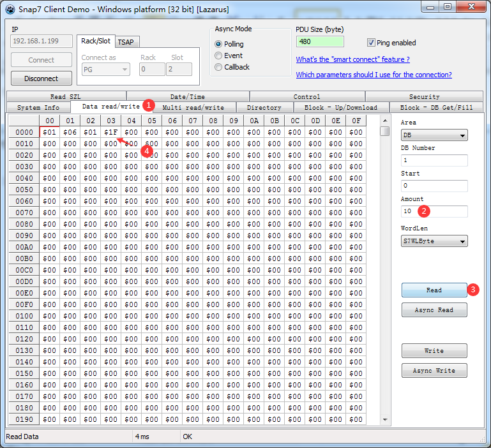Choose the Callback async mode
This screenshot has width=491, height=448.
point(219,67)
